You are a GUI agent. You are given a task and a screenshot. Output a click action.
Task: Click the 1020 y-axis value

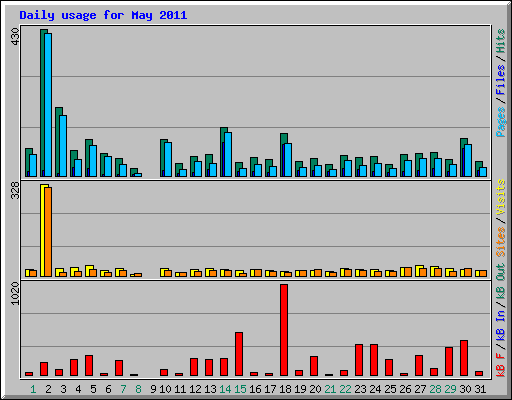15,293
